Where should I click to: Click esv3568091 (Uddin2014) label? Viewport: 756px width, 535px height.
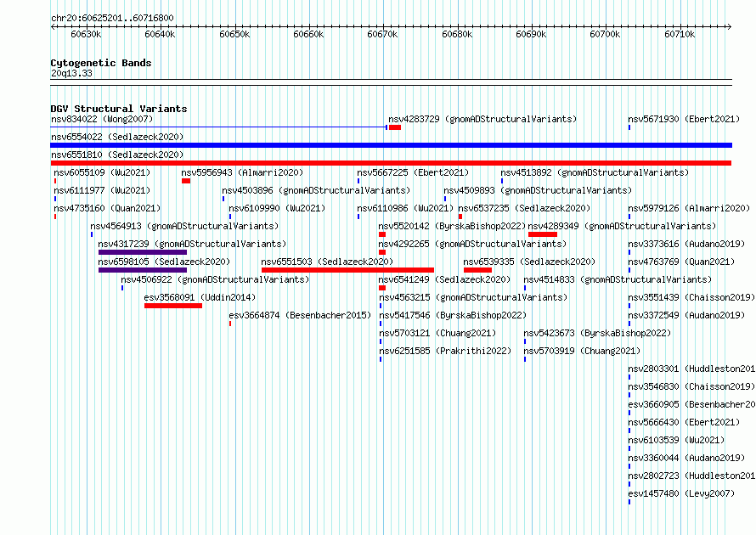pos(200,297)
